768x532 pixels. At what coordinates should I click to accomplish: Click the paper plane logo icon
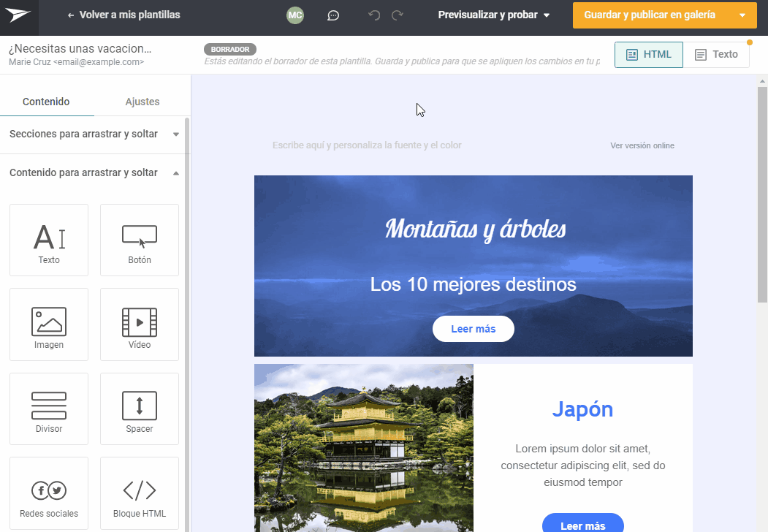tap(18, 15)
